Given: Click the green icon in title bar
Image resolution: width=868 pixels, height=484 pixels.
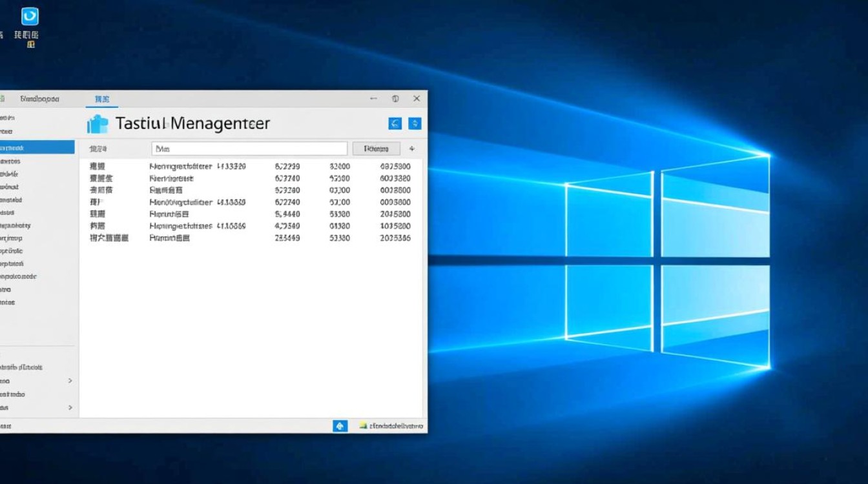Looking at the screenshot, I should click(x=3, y=99).
